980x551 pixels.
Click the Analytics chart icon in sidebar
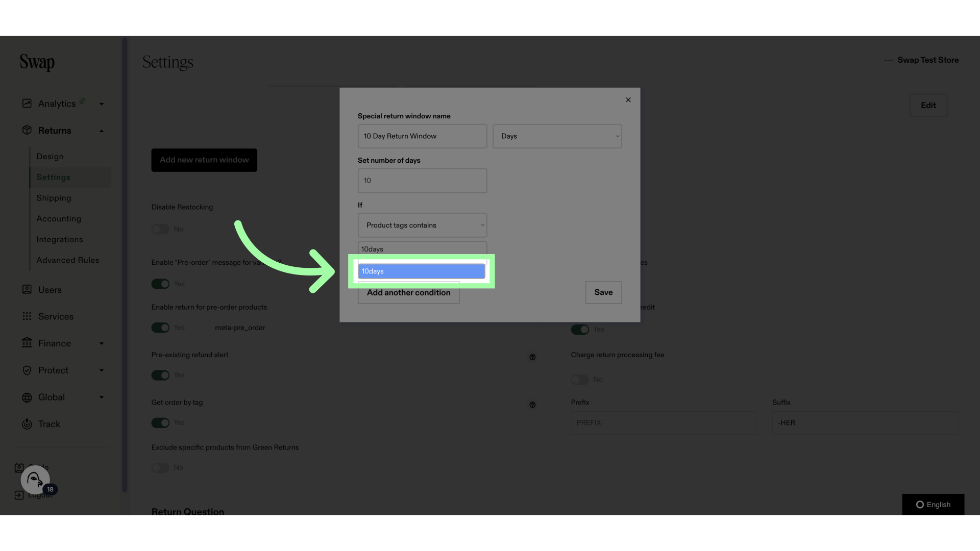(x=27, y=104)
